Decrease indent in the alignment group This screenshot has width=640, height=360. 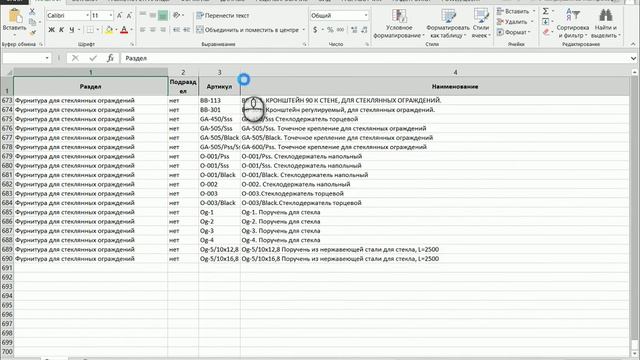point(176,30)
